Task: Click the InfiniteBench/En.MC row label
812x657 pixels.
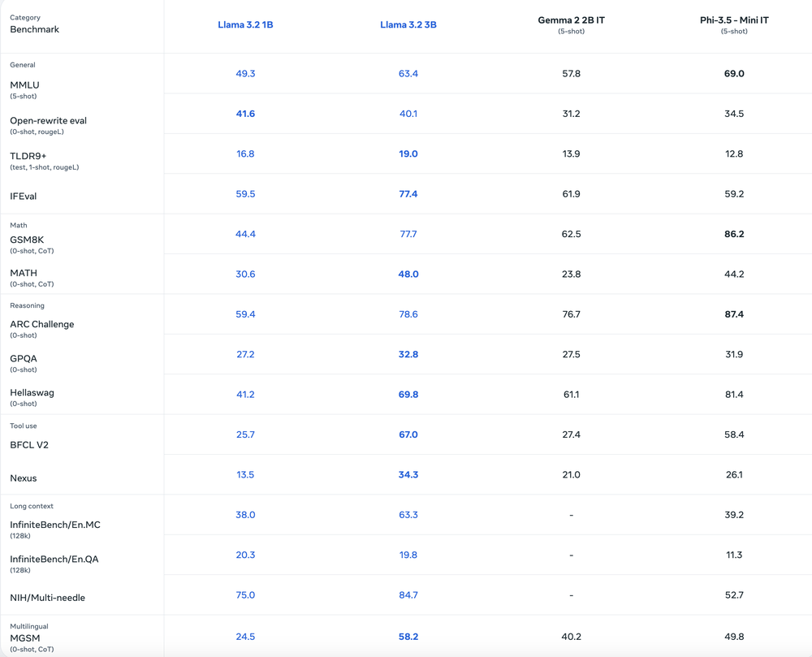Action: [x=55, y=525]
